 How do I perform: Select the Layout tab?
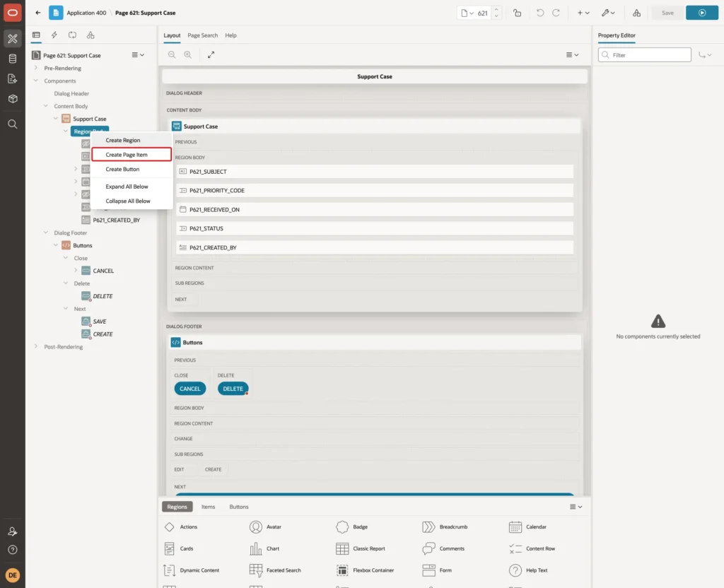pyautogui.click(x=172, y=35)
